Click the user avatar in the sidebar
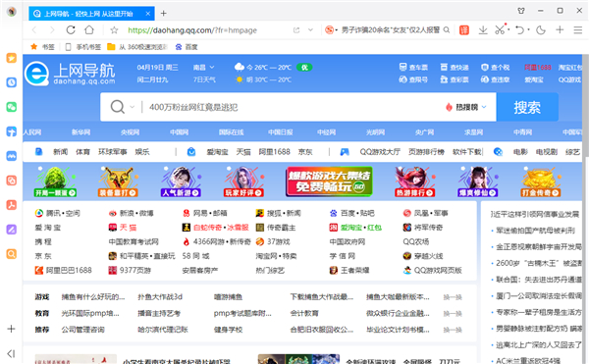 11,12
